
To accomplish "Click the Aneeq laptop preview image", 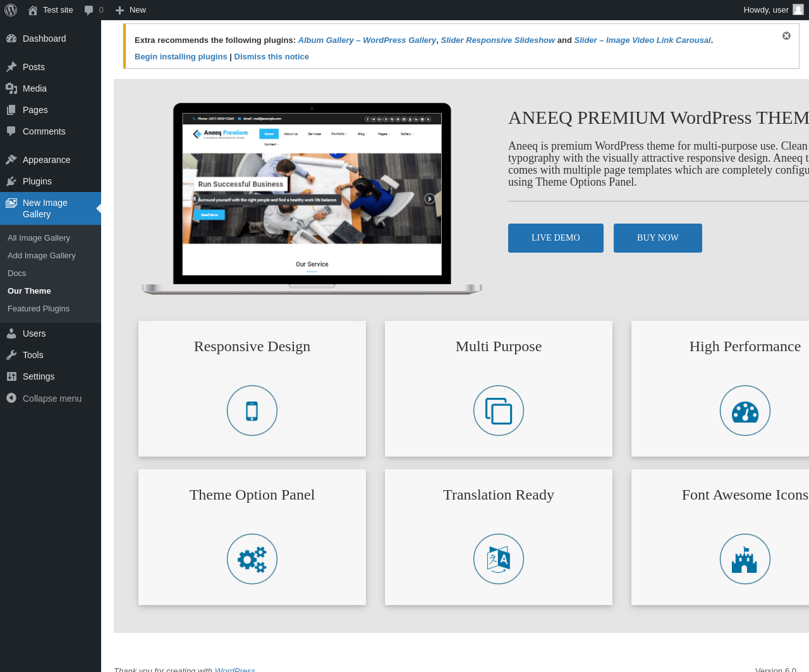I will [312, 199].
